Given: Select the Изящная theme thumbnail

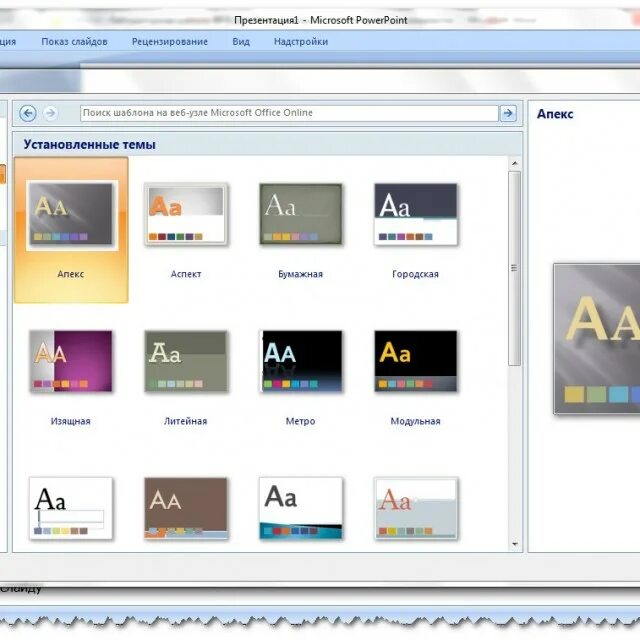Looking at the screenshot, I should click(71, 361).
